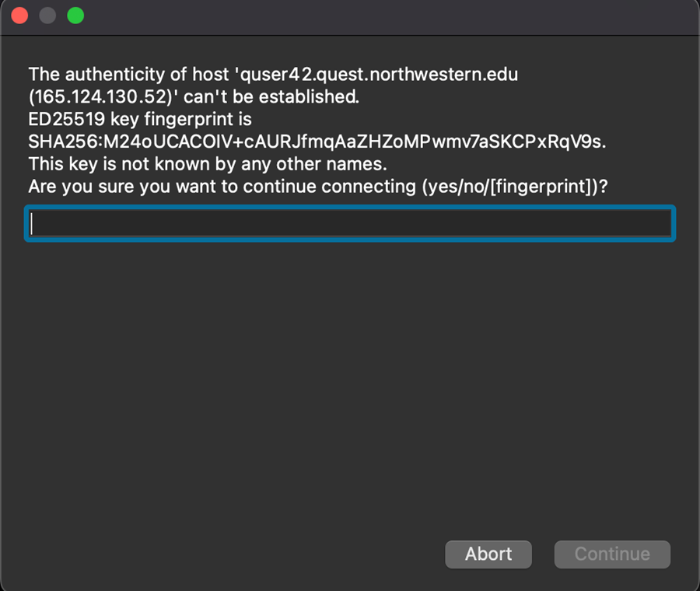Viewport: 700px width, 591px height.
Task: Click the "can't be established" text
Action: (271, 97)
